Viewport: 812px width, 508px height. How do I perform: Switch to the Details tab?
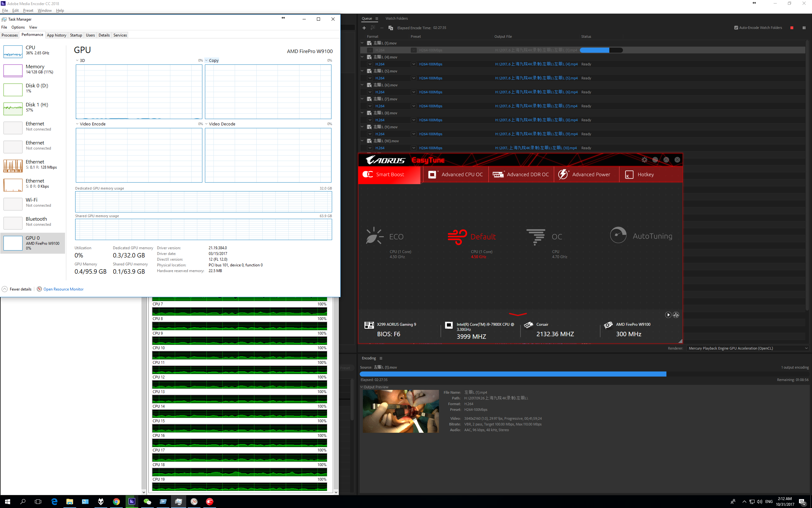pos(104,35)
